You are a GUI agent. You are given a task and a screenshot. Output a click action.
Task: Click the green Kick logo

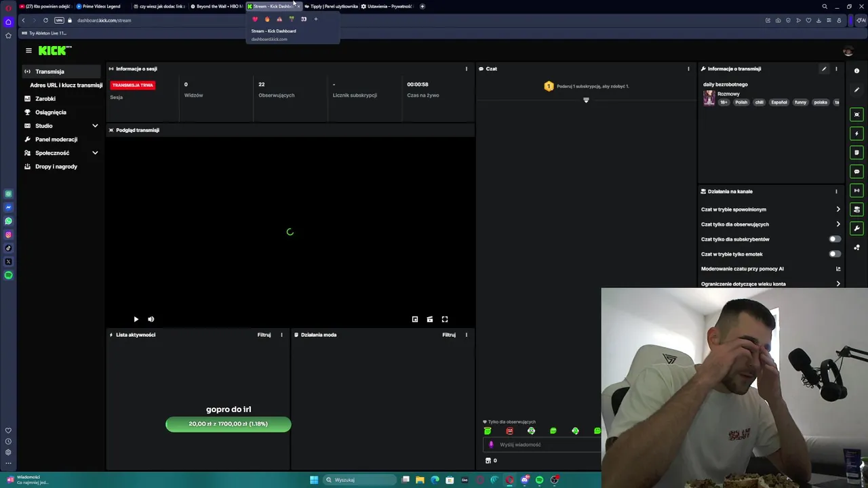pyautogui.click(x=55, y=50)
